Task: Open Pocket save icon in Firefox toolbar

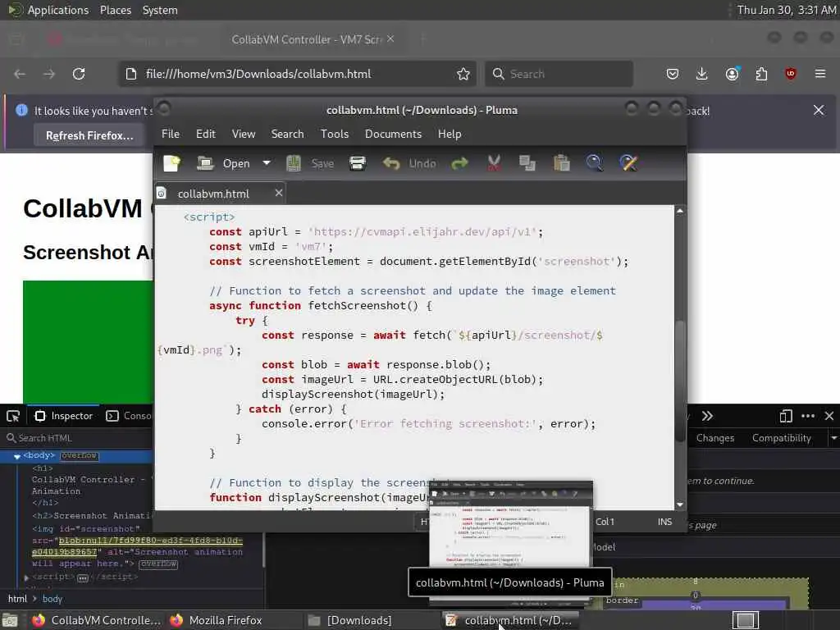Action: tap(673, 74)
